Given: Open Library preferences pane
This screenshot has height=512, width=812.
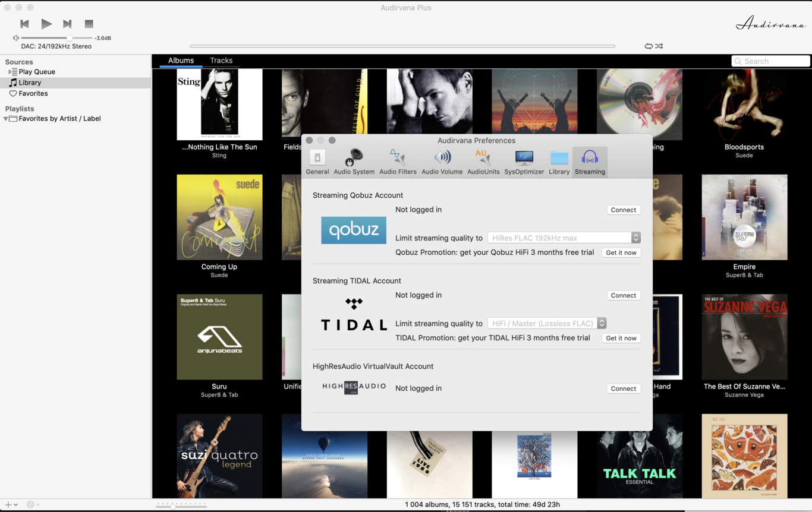Looking at the screenshot, I should coord(559,162).
